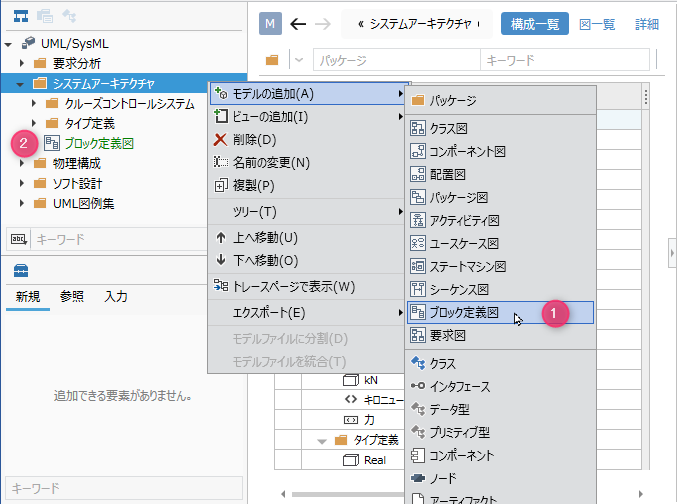Add a コンポーネント element from submenu

[501, 455]
